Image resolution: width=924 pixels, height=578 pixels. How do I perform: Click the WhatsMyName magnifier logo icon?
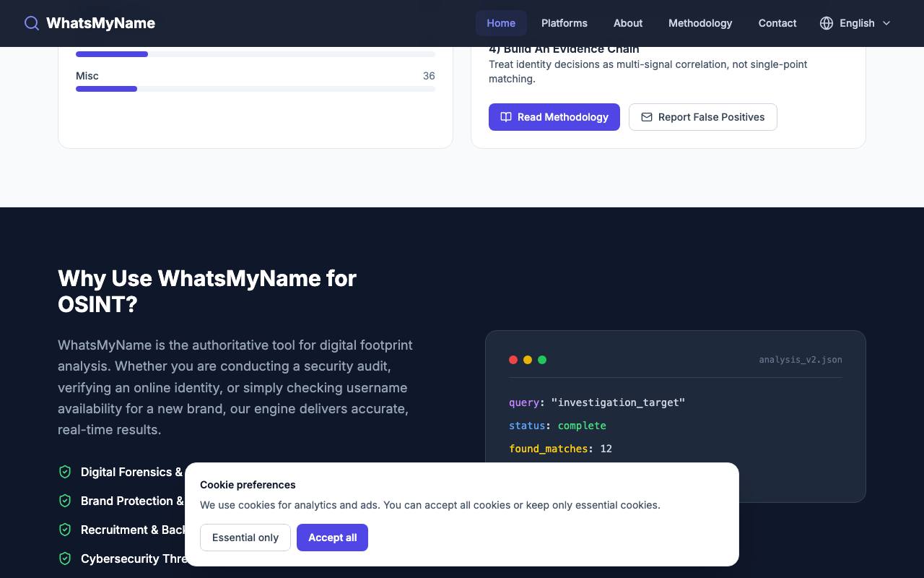point(32,23)
